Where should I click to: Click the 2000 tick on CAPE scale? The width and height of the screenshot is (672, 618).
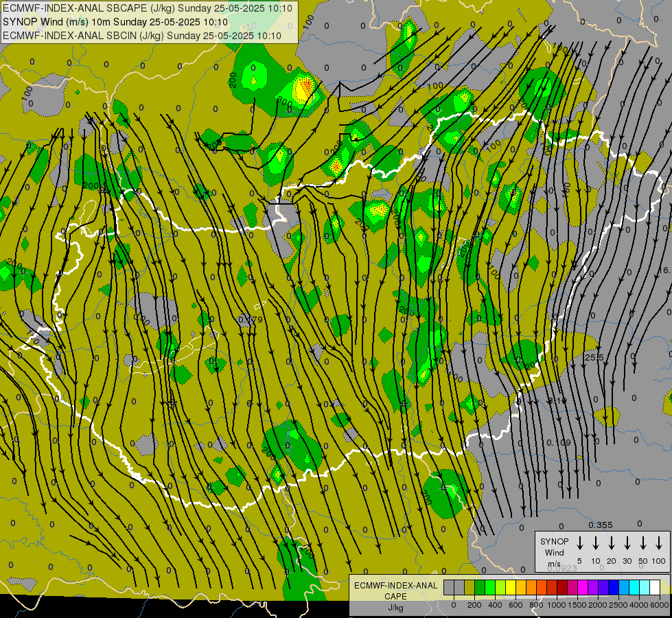pyautogui.click(x=598, y=605)
